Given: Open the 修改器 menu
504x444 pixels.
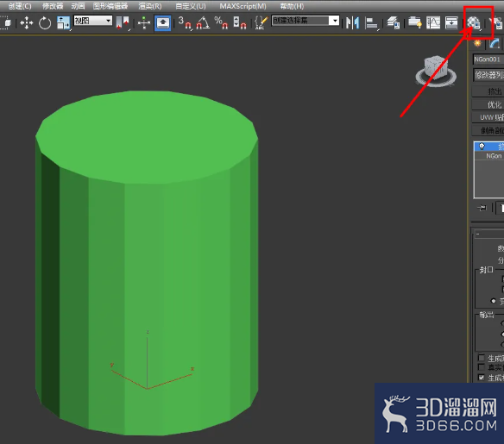Looking at the screenshot, I should (x=53, y=6).
